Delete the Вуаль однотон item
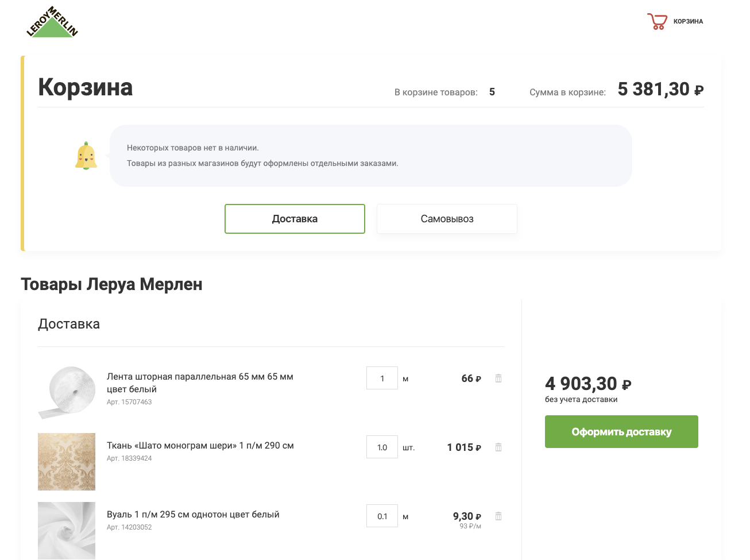The height and width of the screenshot is (560, 750). [x=498, y=516]
